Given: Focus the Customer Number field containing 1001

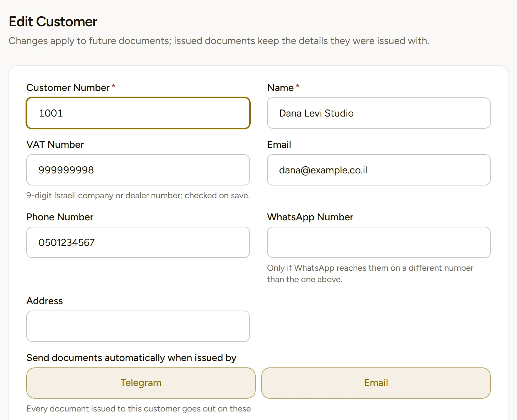Looking at the screenshot, I should click(138, 113).
